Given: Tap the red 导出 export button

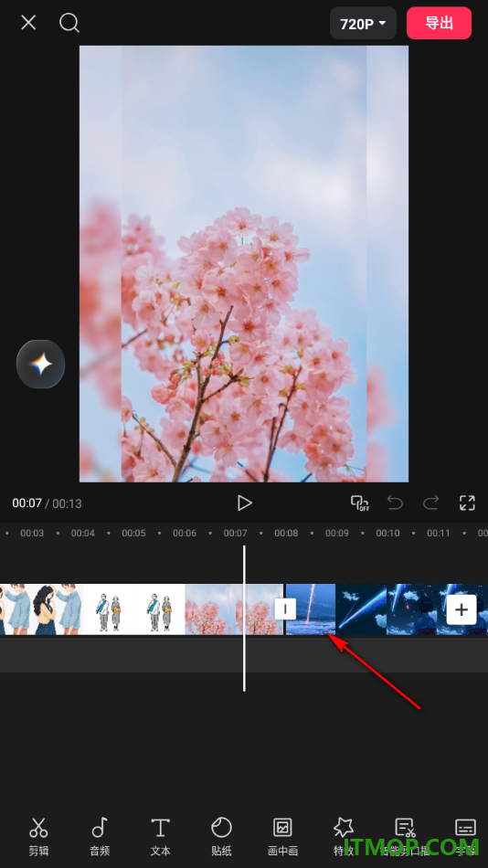Looking at the screenshot, I should point(439,23).
